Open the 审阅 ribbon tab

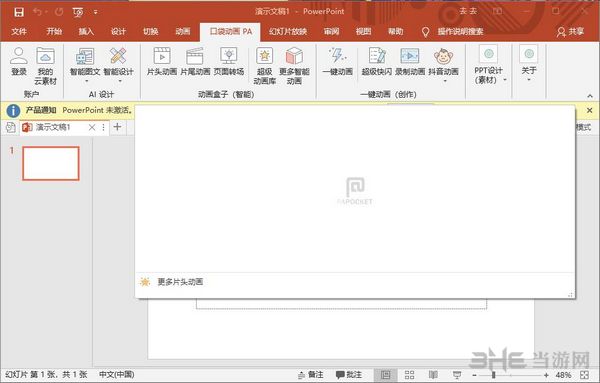[x=331, y=31]
